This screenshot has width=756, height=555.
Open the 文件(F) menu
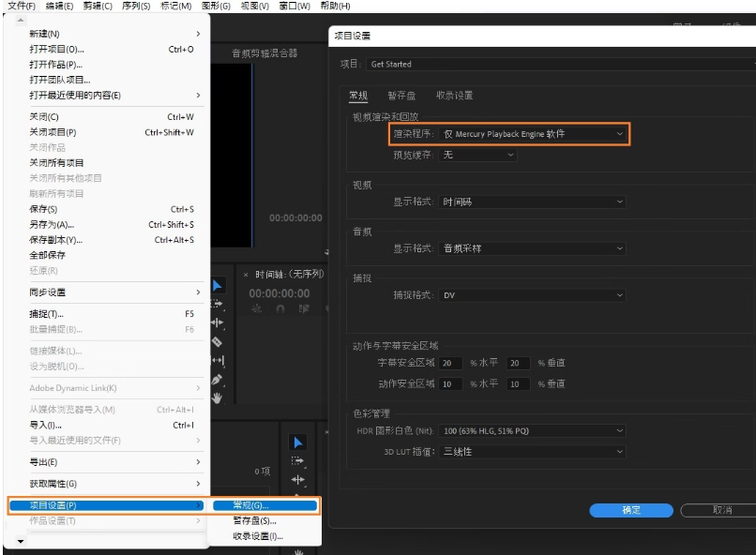(x=22, y=6)
